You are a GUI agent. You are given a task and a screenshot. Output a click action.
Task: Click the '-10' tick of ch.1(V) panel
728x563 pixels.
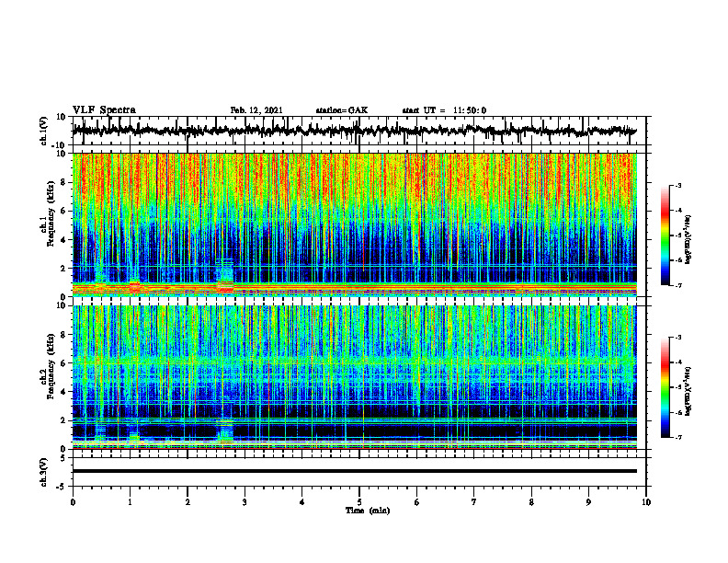tap(60, 145)
